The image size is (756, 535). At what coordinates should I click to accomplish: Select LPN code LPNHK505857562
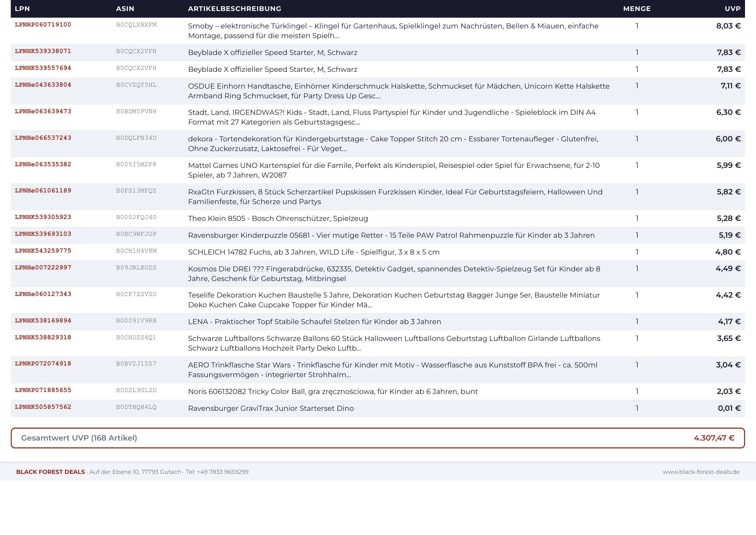pyautogui.click(x=43, y=407)
